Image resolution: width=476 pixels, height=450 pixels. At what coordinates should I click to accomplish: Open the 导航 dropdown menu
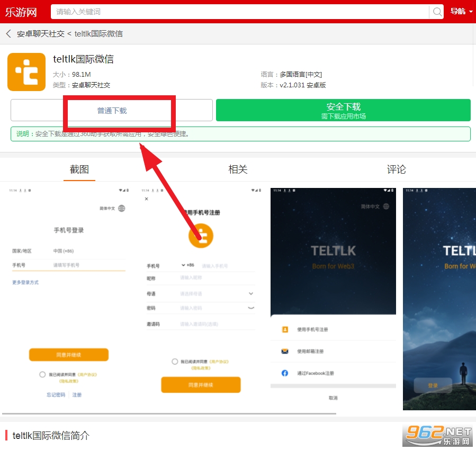[x=461, y=12]
